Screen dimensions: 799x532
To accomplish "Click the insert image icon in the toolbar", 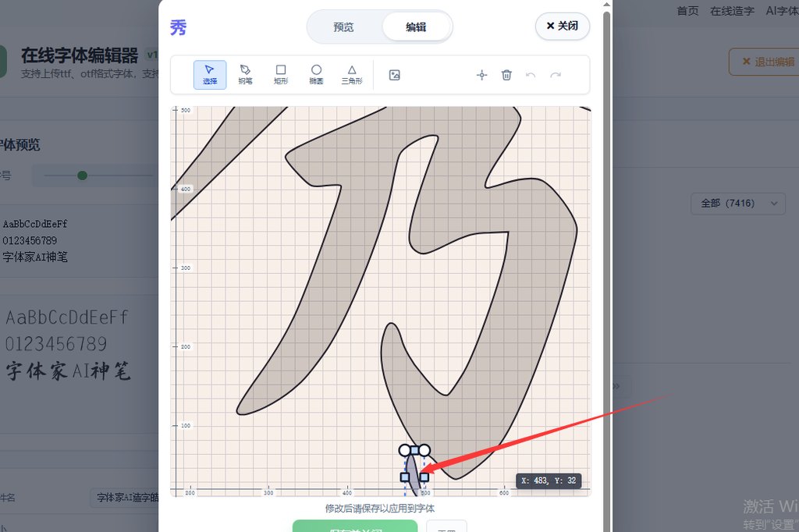I will (x=394, y=74).
